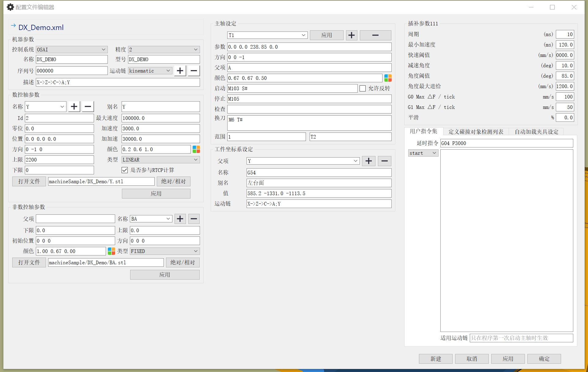Add a spindle next to T1 apply button
Image resolution: width=588 pixels, height=372 pixels.
pos(352,35)
